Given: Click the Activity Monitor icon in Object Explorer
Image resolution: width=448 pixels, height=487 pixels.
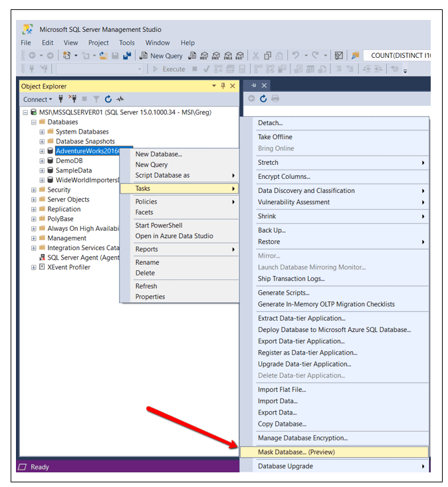Looking at the screenshot, I should [120, 99].
